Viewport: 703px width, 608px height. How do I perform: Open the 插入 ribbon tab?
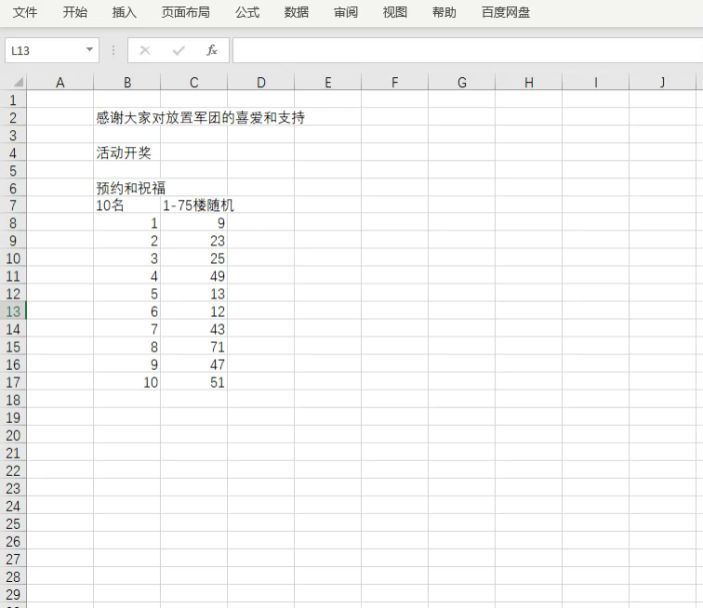(x=125, y=13)
